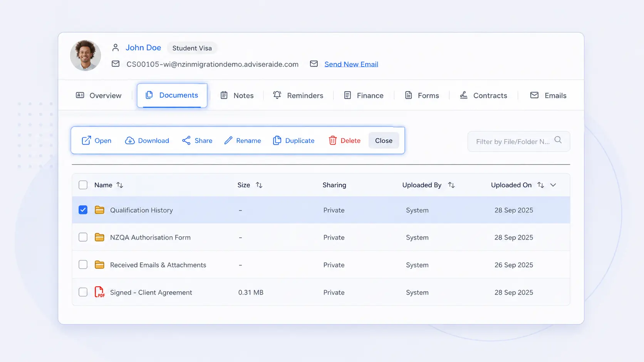Click the search magnifier icon in filter box
The width and height of the screenshot is (644, 362).
coord(558,140)
